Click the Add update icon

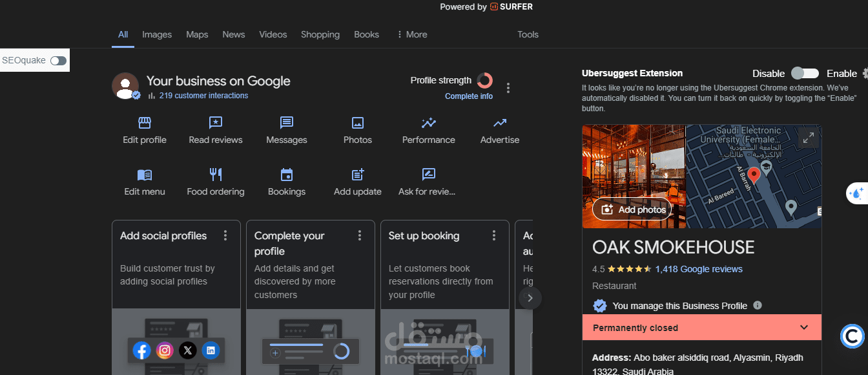pos(358,175)
